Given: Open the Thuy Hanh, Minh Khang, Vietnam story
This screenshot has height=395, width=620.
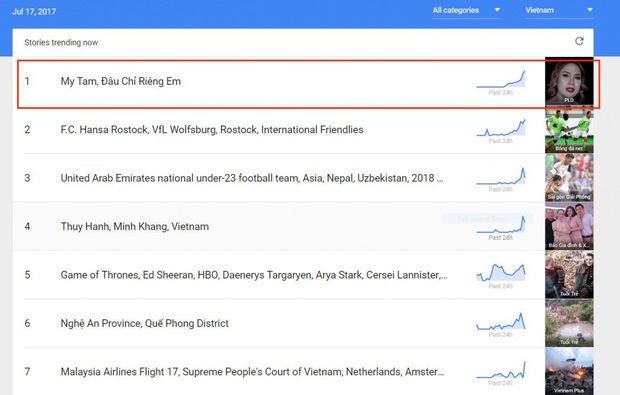Looking at the screenshot, I should [134, 227].
